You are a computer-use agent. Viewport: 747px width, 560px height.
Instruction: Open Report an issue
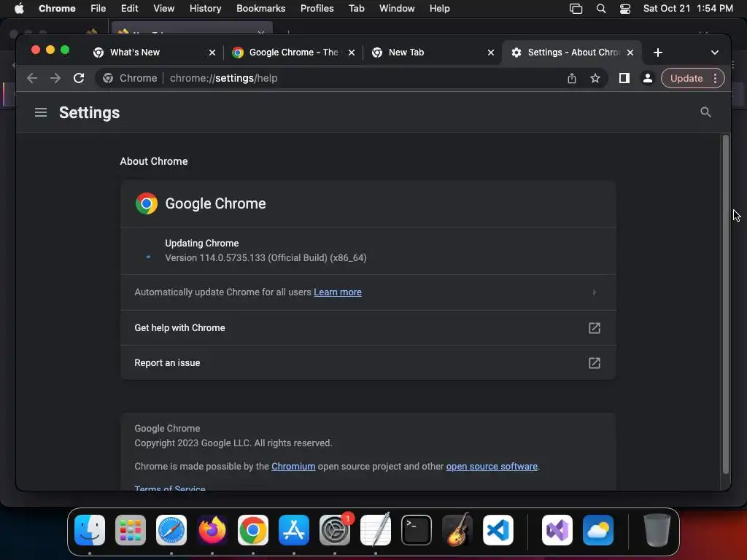(368, 363)
